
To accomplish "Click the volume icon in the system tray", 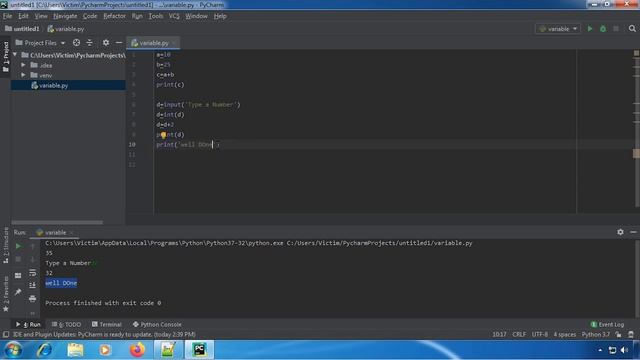I will coord(624,350).
